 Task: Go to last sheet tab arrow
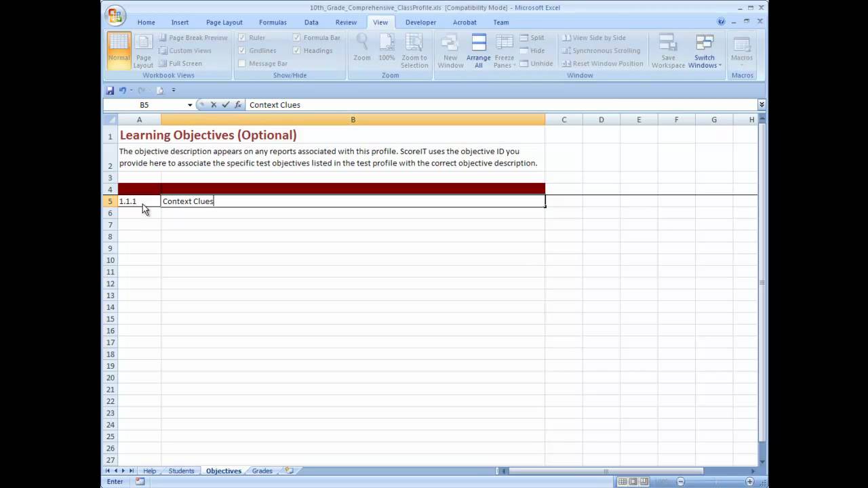click(132, 470)
